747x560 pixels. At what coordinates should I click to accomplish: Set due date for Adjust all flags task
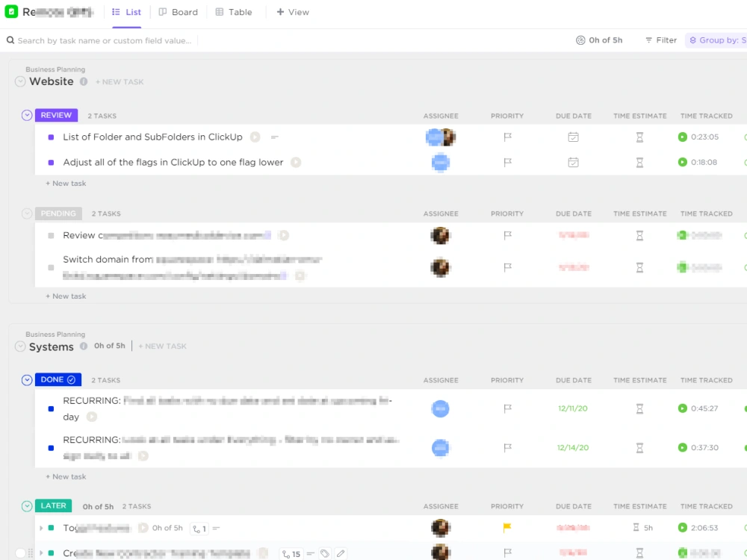click(573, 162)
